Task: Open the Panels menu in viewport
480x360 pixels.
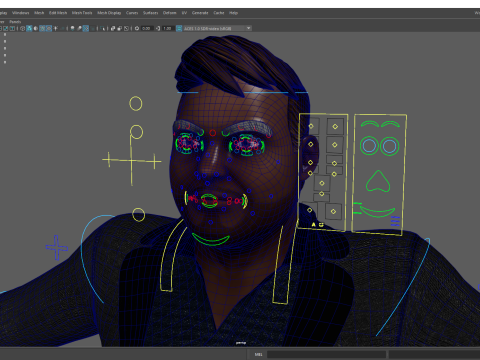Action: [15, 22]
